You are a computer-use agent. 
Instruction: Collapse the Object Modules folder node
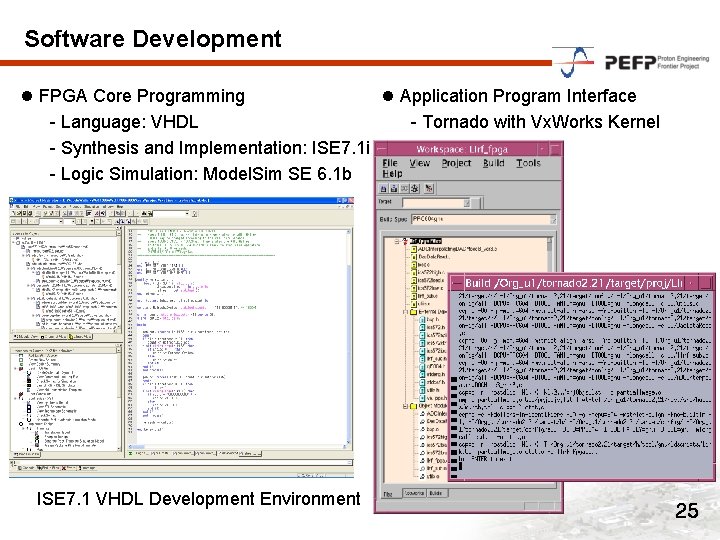click(x=405, y=406)
